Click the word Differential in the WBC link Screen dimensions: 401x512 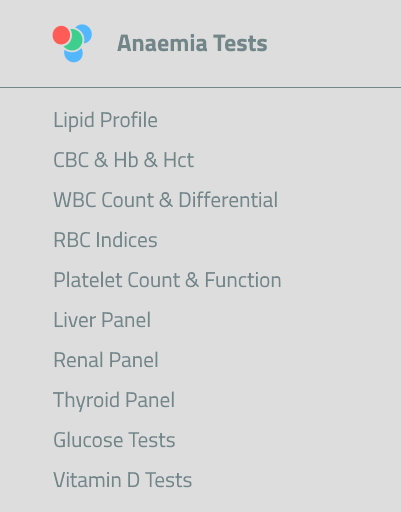tap(228, 200)
